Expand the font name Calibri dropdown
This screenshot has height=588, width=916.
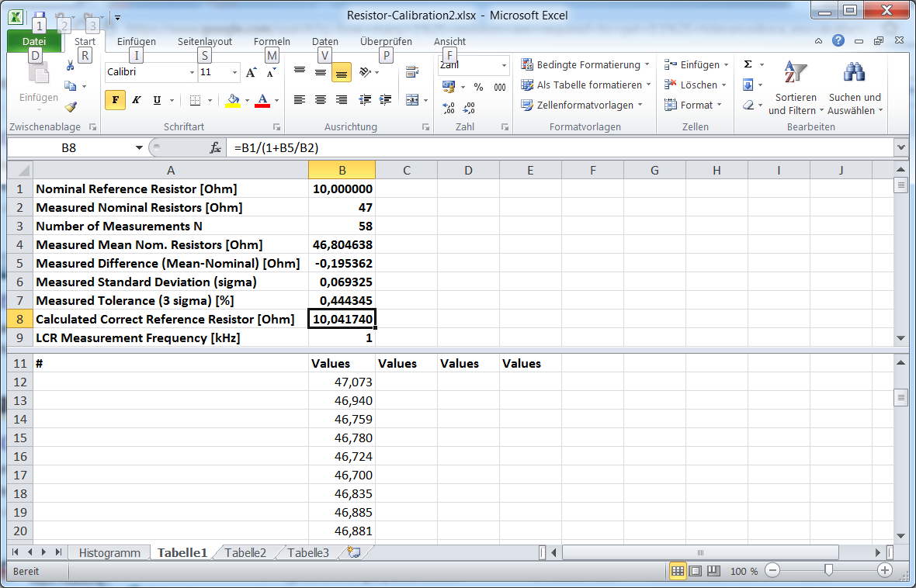click(x=193, y=73)
